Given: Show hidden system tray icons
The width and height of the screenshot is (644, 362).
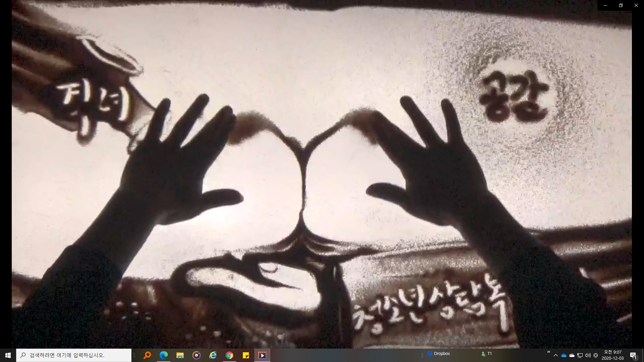Looking at the screenshot, I should 556,355.
